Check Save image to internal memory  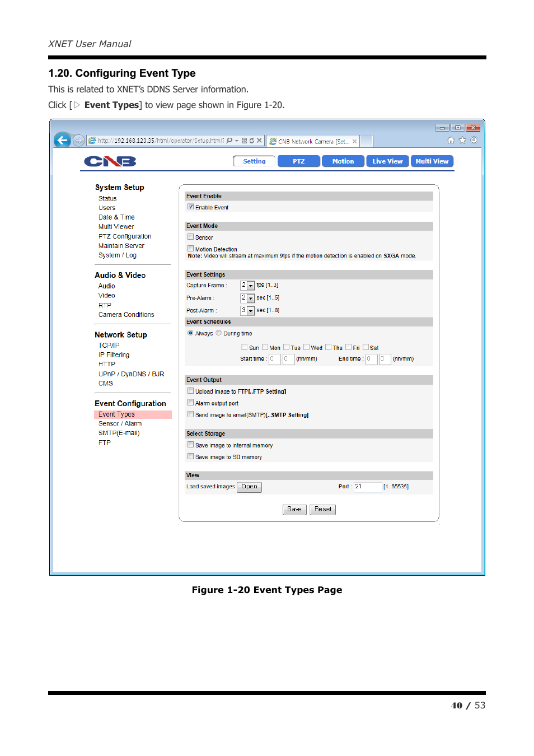tap(191, 445)
